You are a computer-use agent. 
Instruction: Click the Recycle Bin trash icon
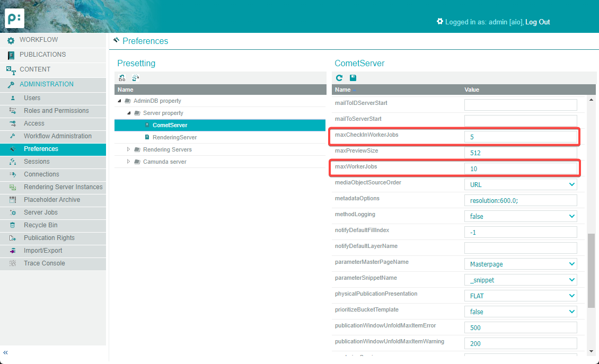pos(12,225)
